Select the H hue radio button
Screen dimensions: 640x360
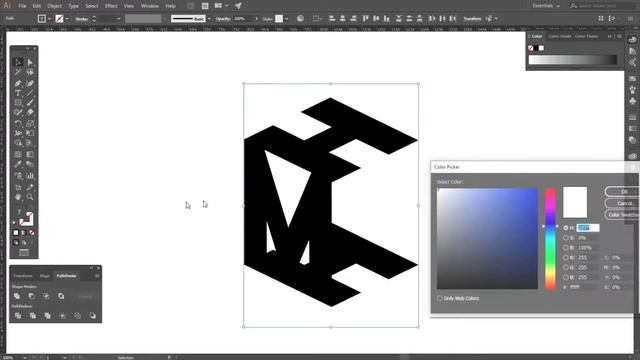tap(566, 228)
